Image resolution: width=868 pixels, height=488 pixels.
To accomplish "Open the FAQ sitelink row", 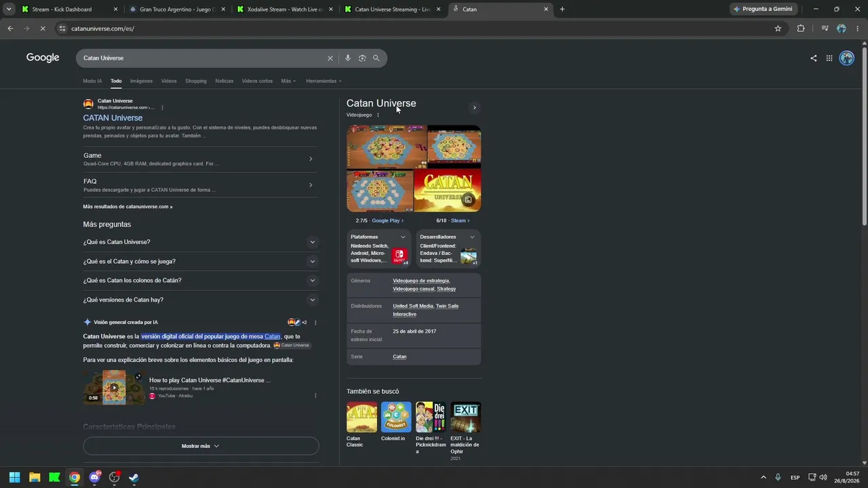I will [201, 185].
